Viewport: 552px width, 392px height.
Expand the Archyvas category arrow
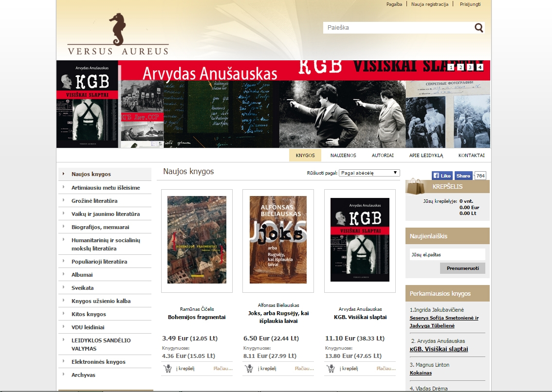tap(63, 374)
